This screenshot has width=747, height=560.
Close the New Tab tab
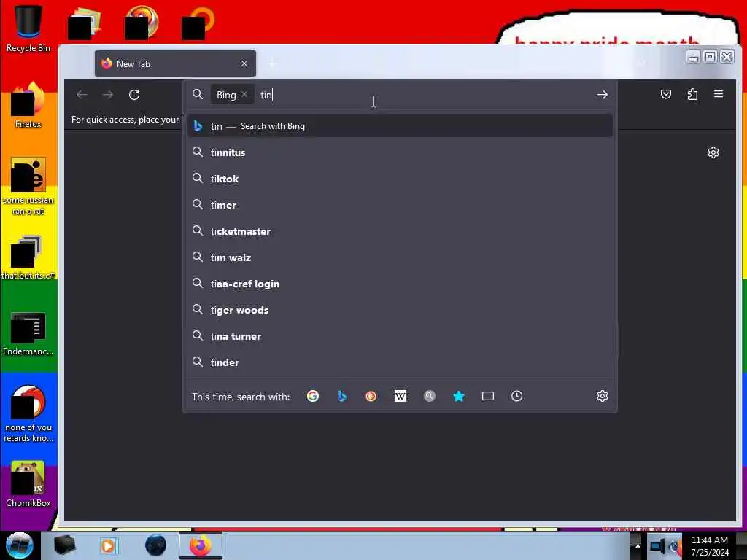coord(244,63)
